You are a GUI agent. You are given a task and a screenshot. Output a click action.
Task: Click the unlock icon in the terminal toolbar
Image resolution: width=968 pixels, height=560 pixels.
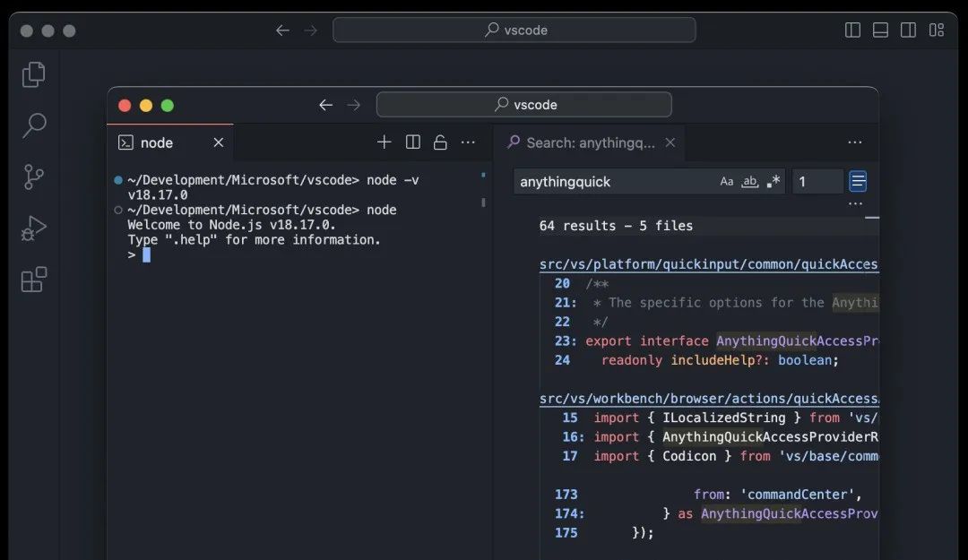coord(440,142)
